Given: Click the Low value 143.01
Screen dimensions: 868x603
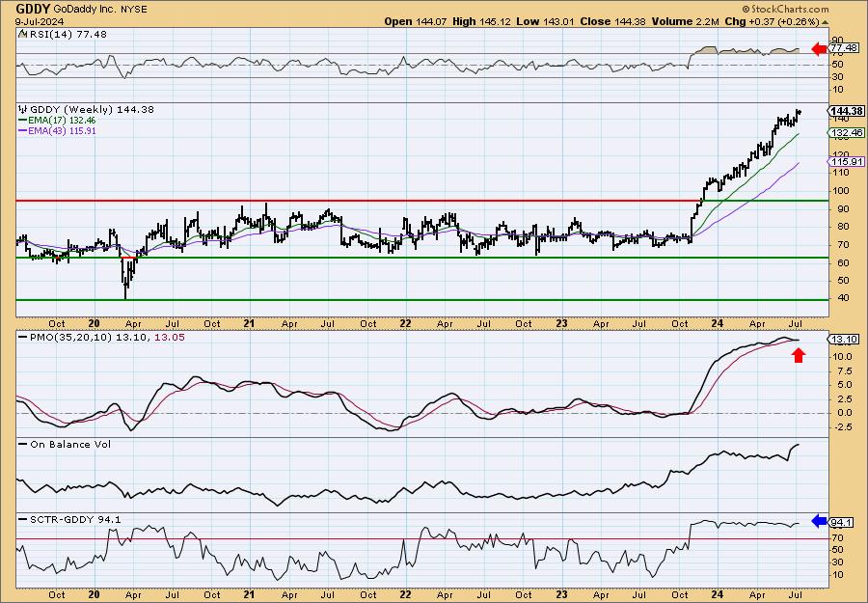Looking at the screenshot, I should coord(557,21).
